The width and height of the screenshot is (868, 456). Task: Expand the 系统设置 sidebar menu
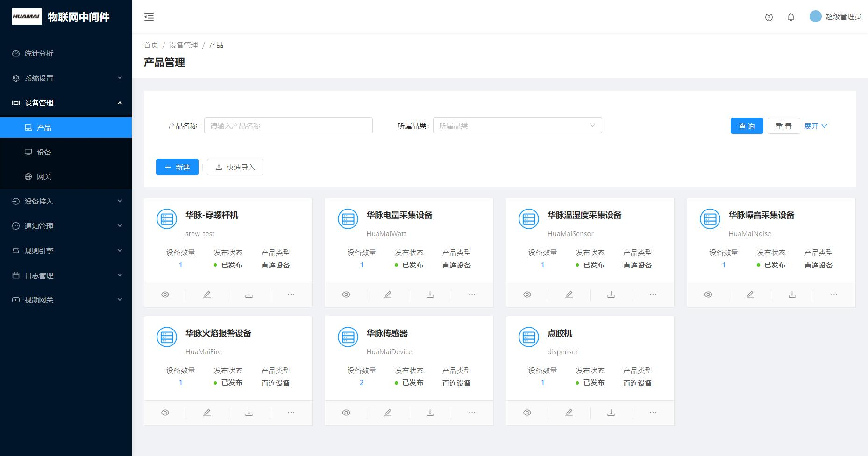tap(65, 78)
